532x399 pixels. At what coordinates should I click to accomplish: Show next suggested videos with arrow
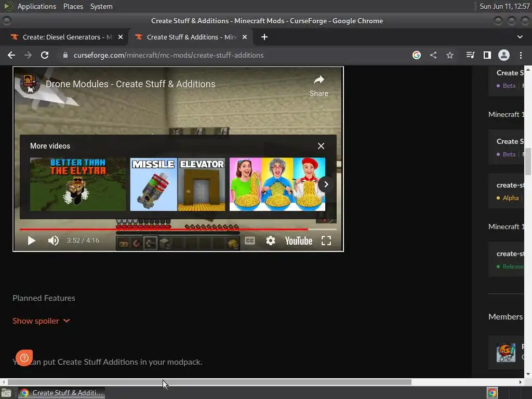(x=326, y=184)
